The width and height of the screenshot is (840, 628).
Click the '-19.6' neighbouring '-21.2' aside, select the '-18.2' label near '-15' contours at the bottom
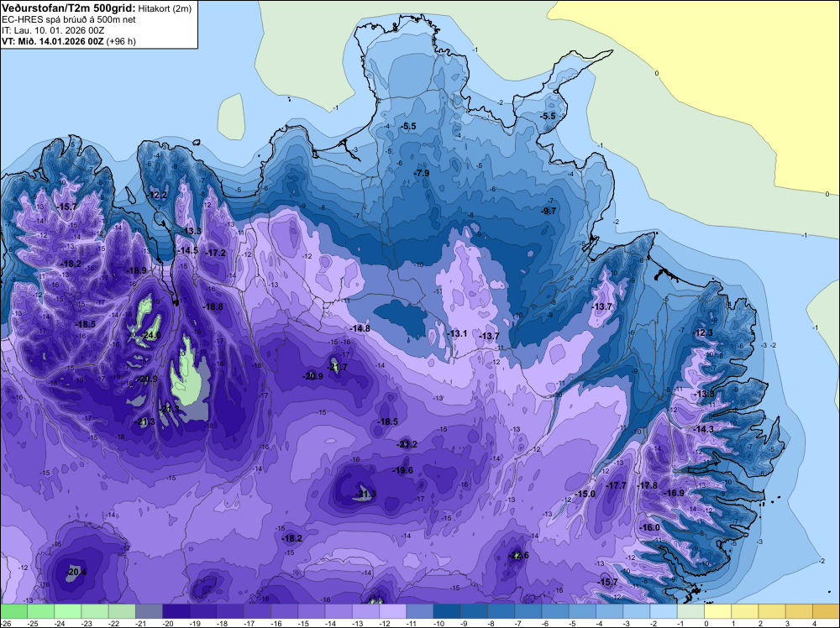click(x=292, y=539)
